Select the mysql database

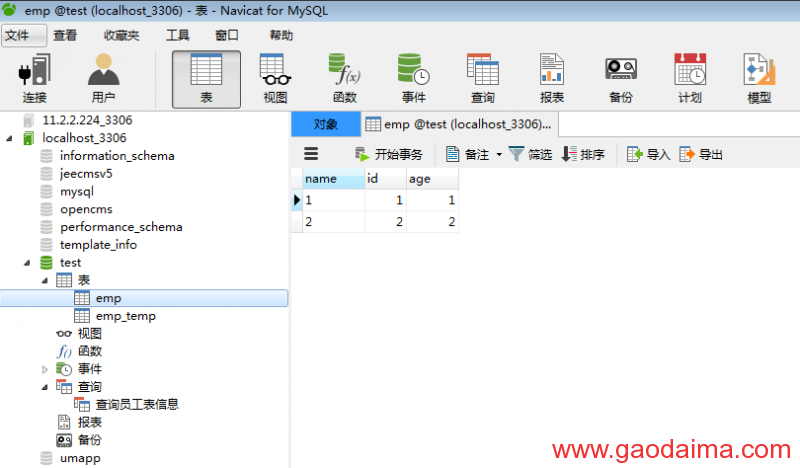(x=77, y=192)
